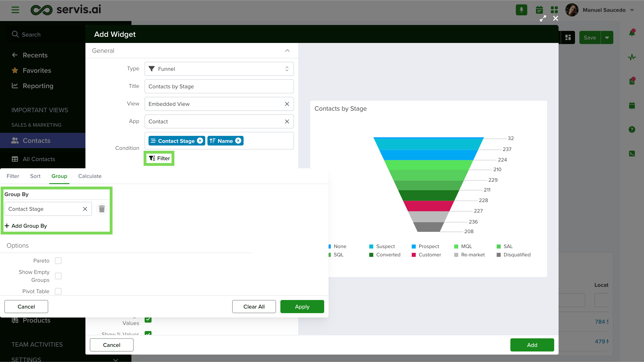Delete the Contact Stage group row

pyautogui.click(x=101, y=209)
